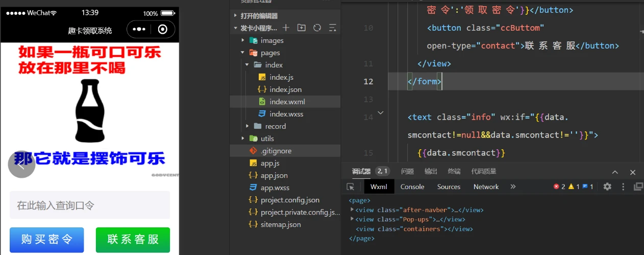Image resolution: width=644 pixels, height=255 pixels.
Task: Tap the 购买密令 button in the simulator
Action: click(46, 240)
